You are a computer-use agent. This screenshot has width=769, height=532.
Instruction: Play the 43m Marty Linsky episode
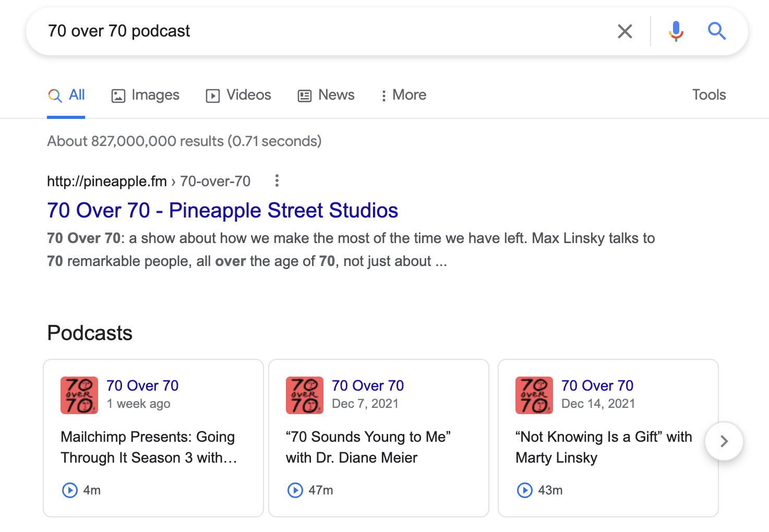tap(525, 490)
